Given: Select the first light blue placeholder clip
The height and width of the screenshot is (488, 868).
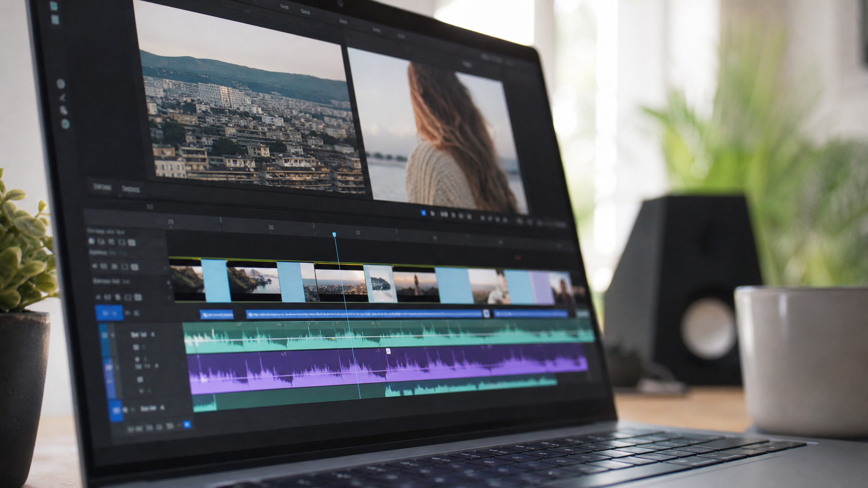Looking at the screenshot, I should (216, 280).
